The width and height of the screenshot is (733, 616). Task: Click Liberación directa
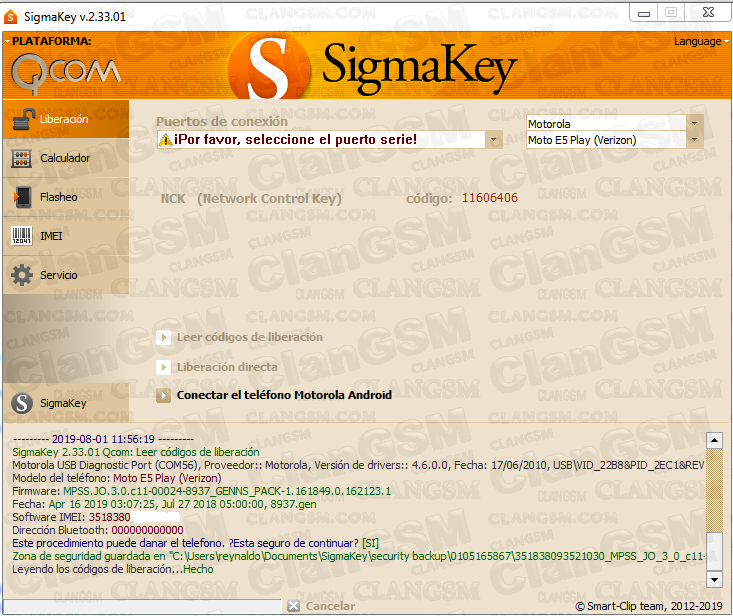227,367
